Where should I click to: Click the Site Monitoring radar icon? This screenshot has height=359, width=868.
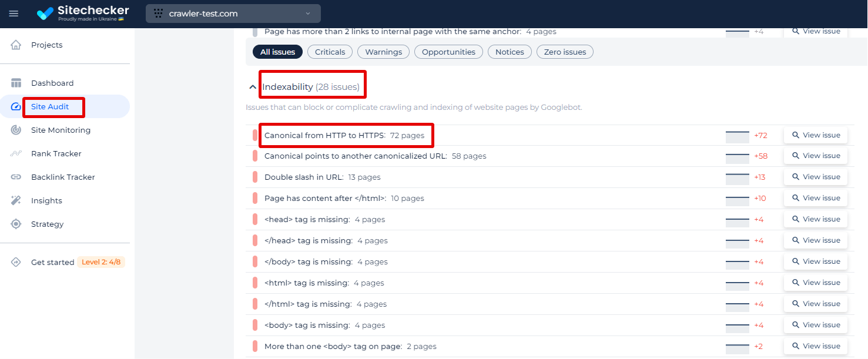[x=16, y=130]
